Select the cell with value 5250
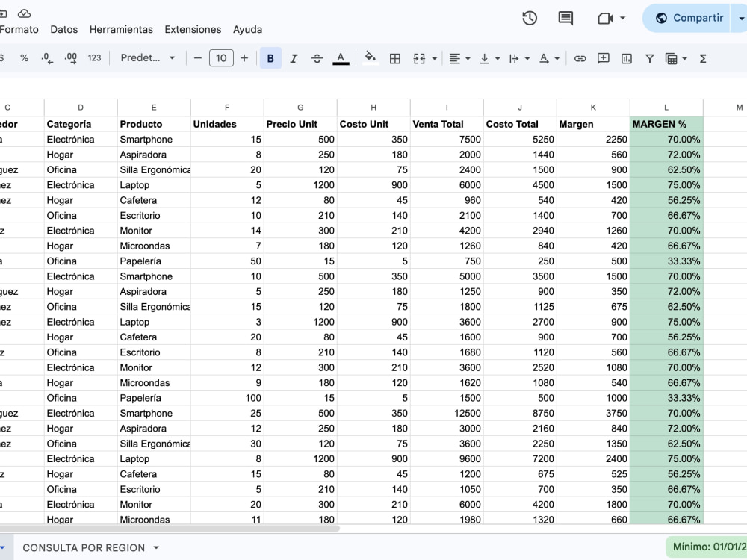The image size is (747, 560). [x=520, y=140]
